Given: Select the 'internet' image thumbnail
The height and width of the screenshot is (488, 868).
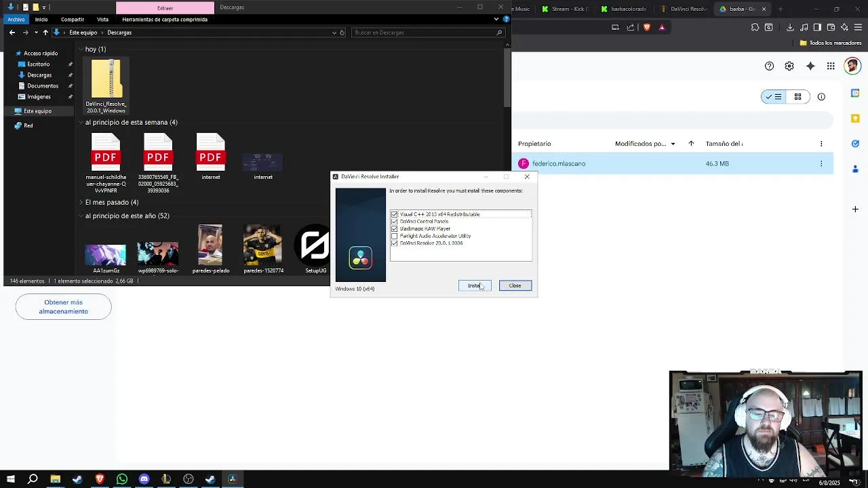Looking at the screenshot, I should [x=263, y=166].
